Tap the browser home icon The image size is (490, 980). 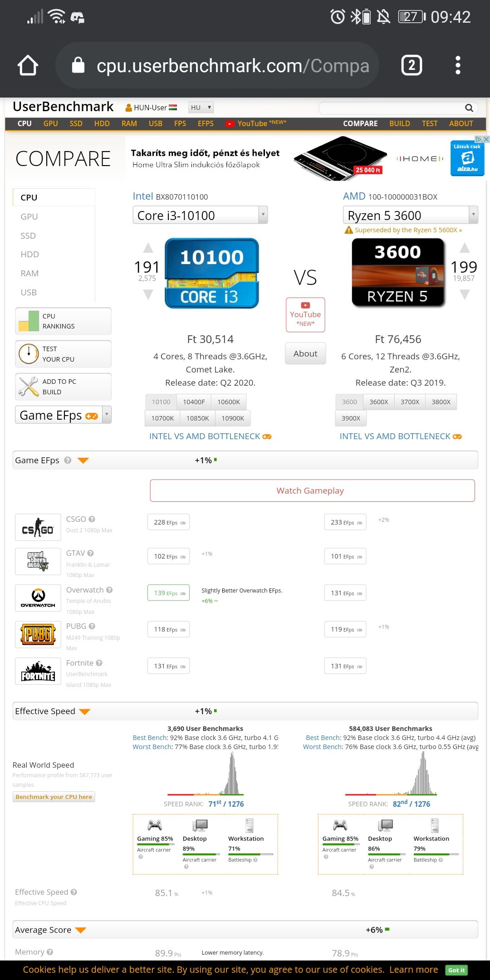[x=28, y=65]
